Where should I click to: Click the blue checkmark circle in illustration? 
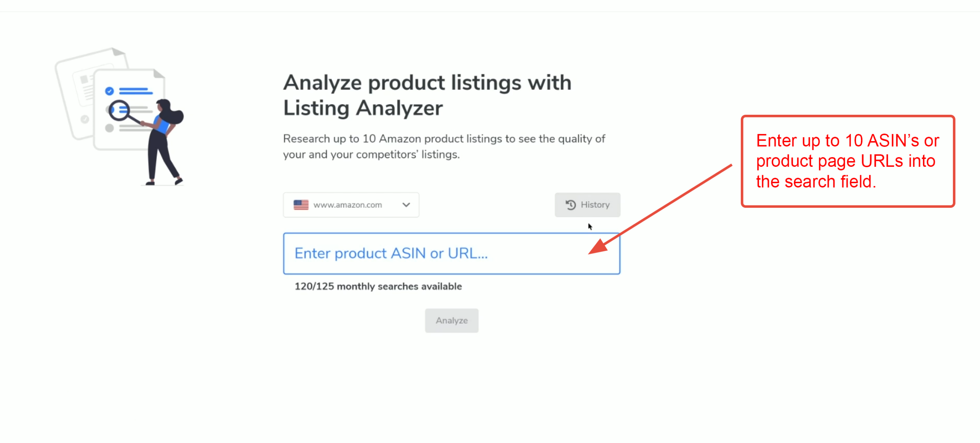pos(109,91)
